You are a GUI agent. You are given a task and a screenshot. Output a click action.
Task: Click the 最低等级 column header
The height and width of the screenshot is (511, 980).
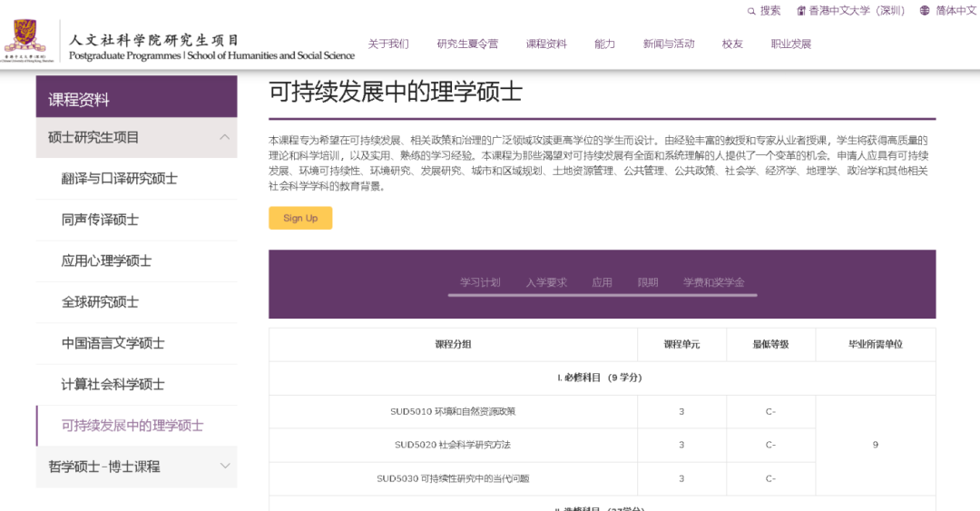point(770,345)
